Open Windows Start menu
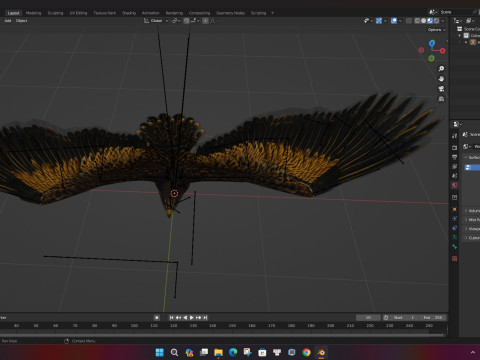The width and height of the screenshot is (480, 360). pyautogui.click(x=160, y=352)
